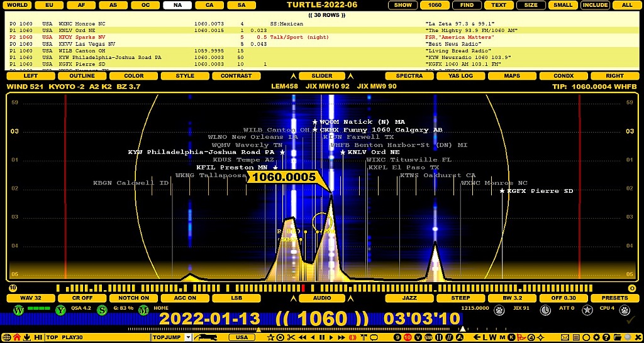Click the scissors cut icon

(x=291, y=337)
